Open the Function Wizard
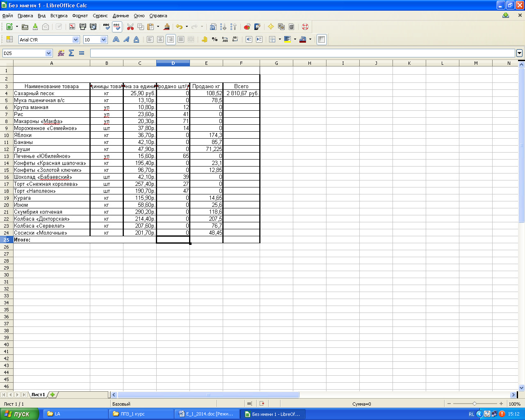Image resolution: width=525 pixels, height=420 pixels. (61, 53)
